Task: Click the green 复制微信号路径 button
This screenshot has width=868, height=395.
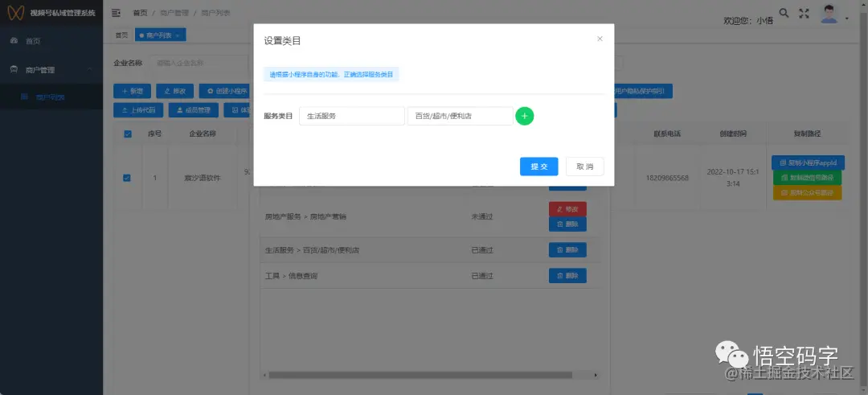Action: point(807,178)
